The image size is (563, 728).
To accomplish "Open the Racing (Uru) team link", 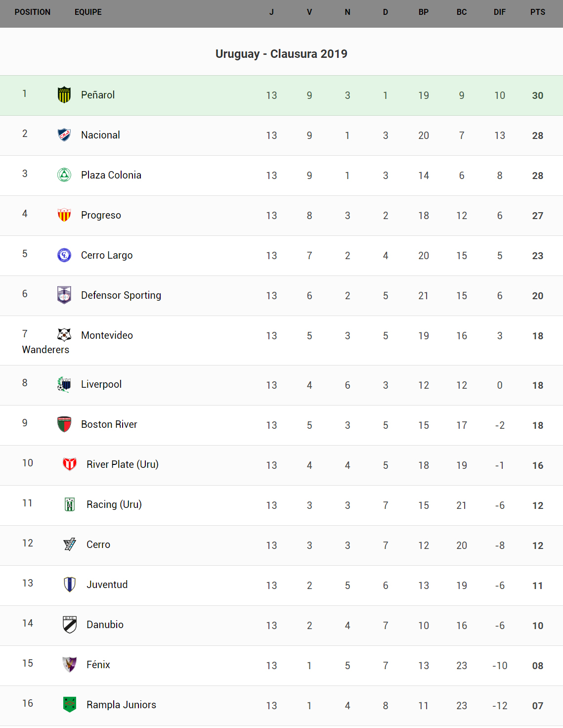I will coord(114,504).
